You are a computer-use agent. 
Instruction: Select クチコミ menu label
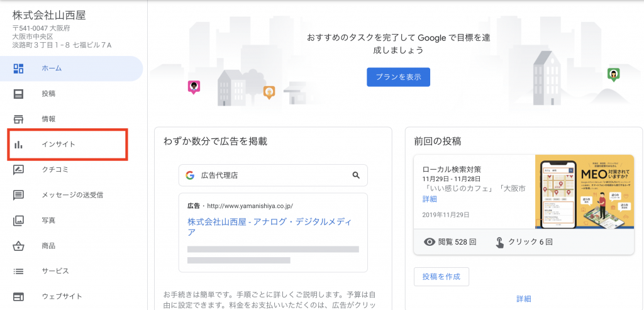(x=55, y=170)
